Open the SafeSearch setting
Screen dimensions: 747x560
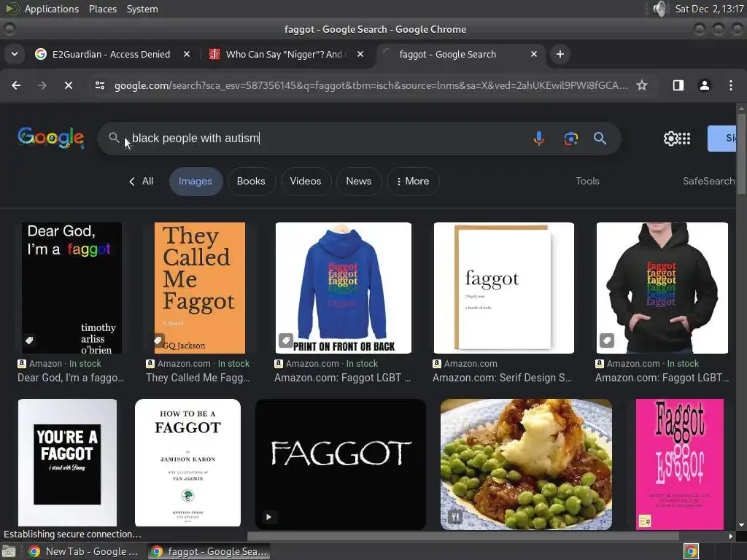(708, 181)
